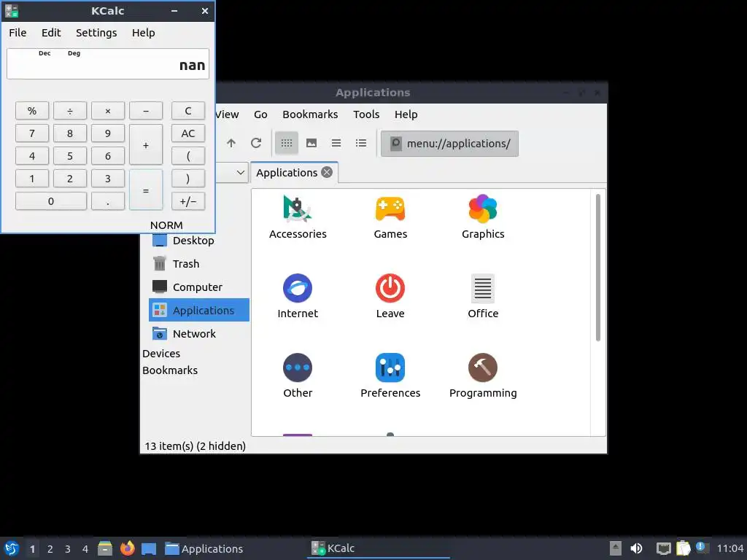Click digit 5 in KCalc
The width and height of the screenshot is (747, 560).
[x=70, y=156]
